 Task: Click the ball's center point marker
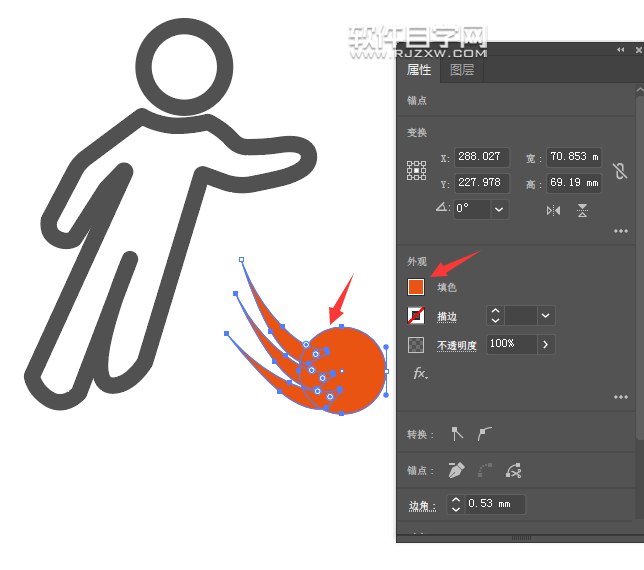[342, 371]
